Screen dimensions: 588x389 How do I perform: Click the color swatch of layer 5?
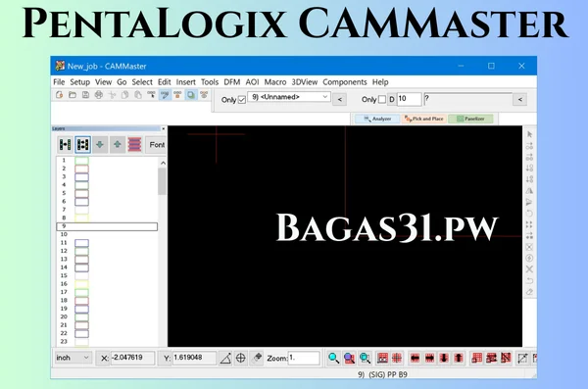(81, 194)
